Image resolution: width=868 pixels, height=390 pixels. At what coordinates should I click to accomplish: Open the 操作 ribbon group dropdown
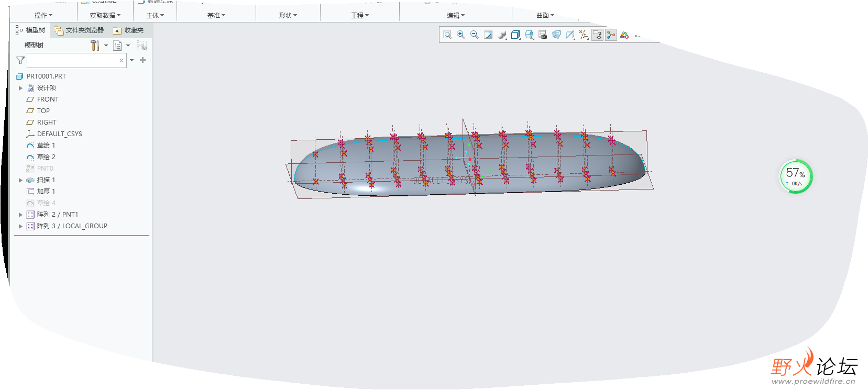point(43,16)
